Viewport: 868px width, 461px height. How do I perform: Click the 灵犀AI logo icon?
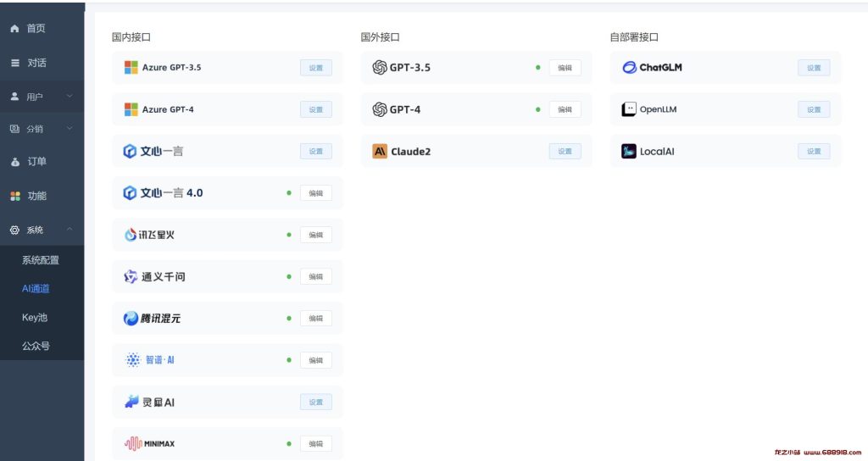point(131,402)
